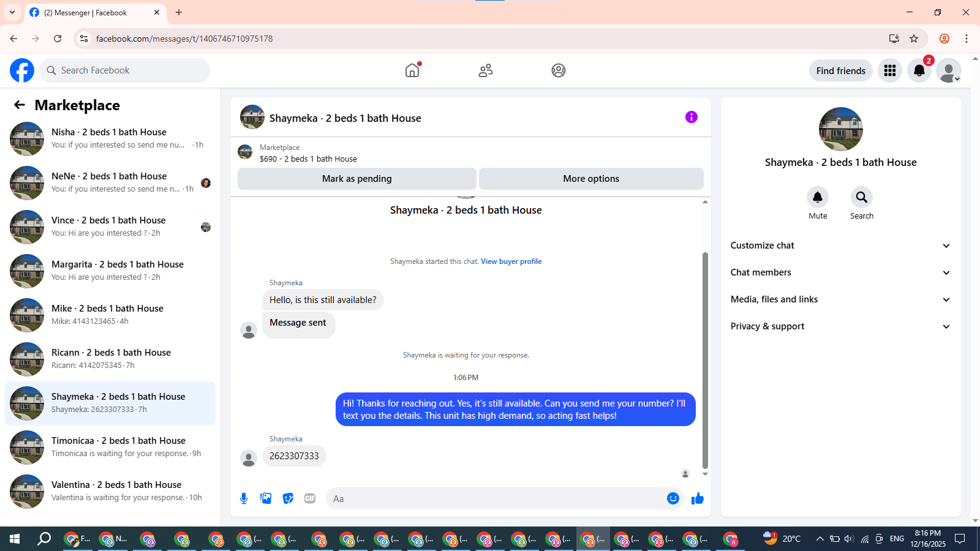Open the Facebook menu grid icon
980x551 pixels.
890,70
